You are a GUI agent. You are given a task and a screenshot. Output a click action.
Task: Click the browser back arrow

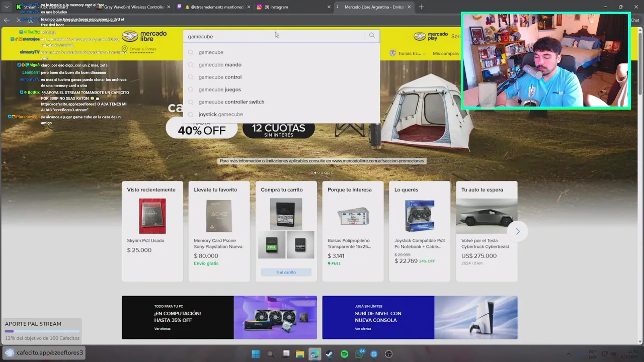pos(7,20)
